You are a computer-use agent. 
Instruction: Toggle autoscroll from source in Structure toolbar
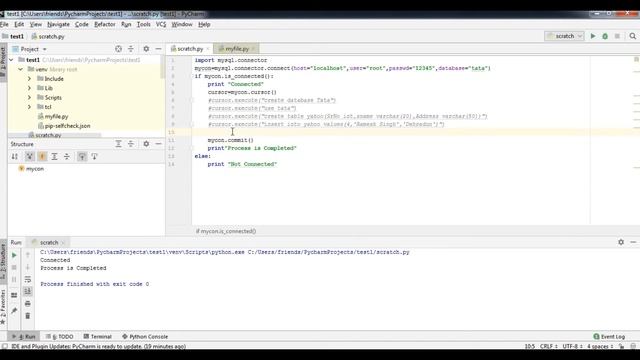94,156
